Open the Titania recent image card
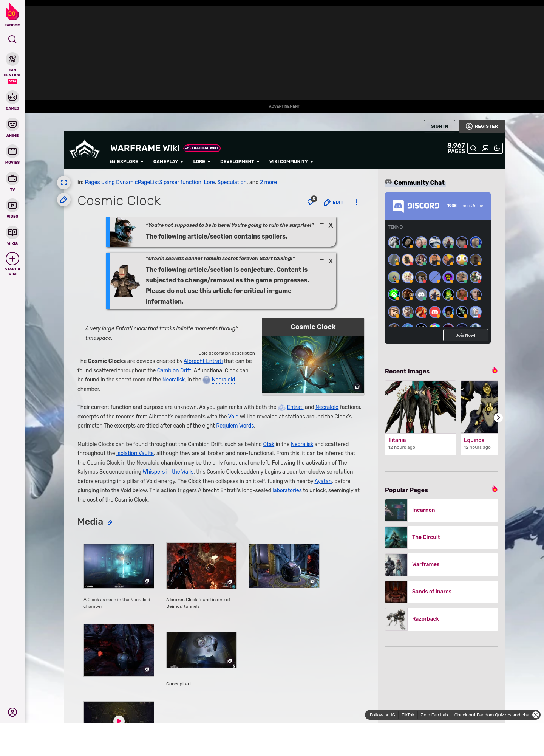This screenshot has height=756, width=544. [420, 418]
